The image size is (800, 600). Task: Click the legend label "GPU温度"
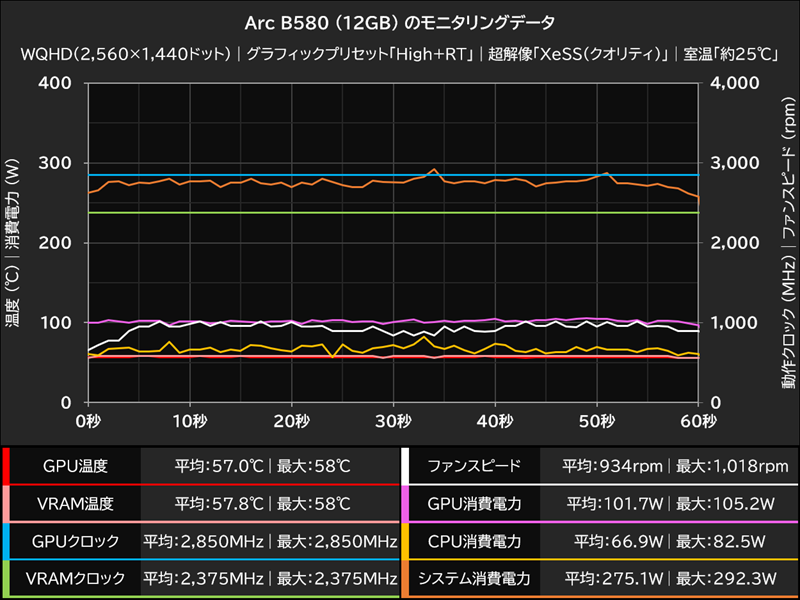tap(75, 466)
